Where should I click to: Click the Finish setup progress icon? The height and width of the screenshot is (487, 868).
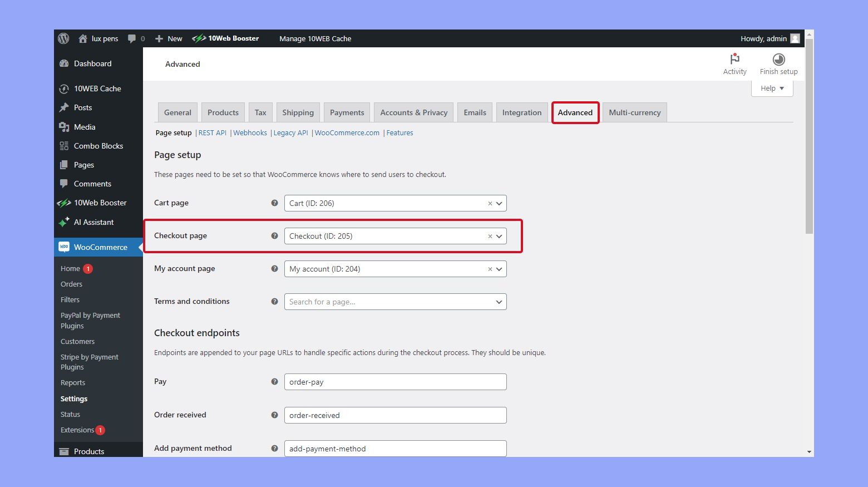pos(778,59)
